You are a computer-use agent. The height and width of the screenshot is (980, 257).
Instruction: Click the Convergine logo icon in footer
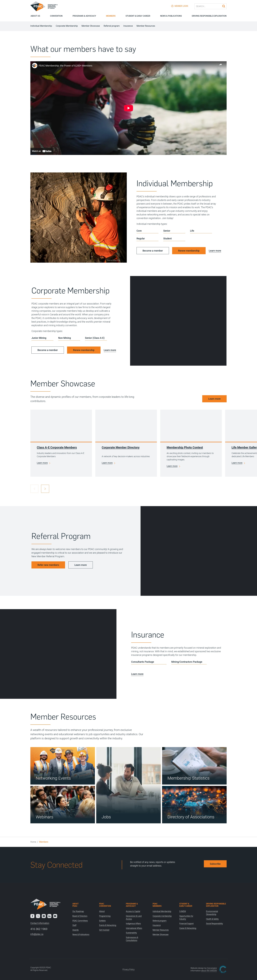223,969
